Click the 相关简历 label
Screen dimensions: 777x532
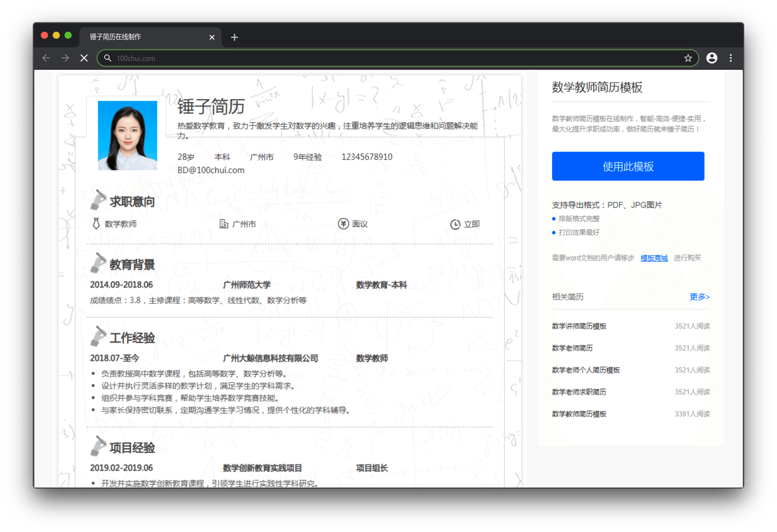coord(567,296)
